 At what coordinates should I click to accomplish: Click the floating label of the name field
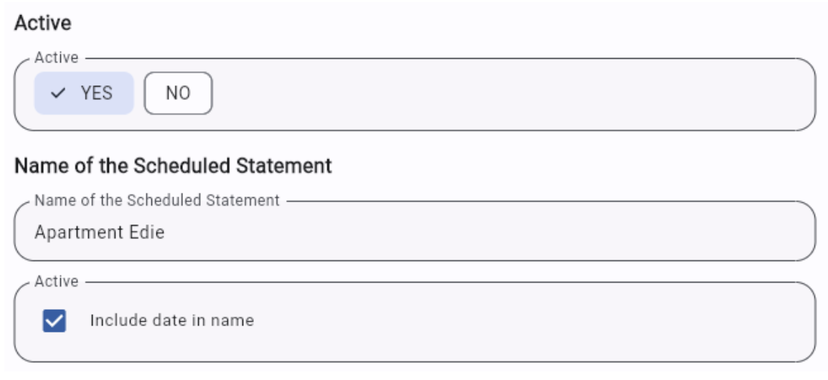[157, 201]
